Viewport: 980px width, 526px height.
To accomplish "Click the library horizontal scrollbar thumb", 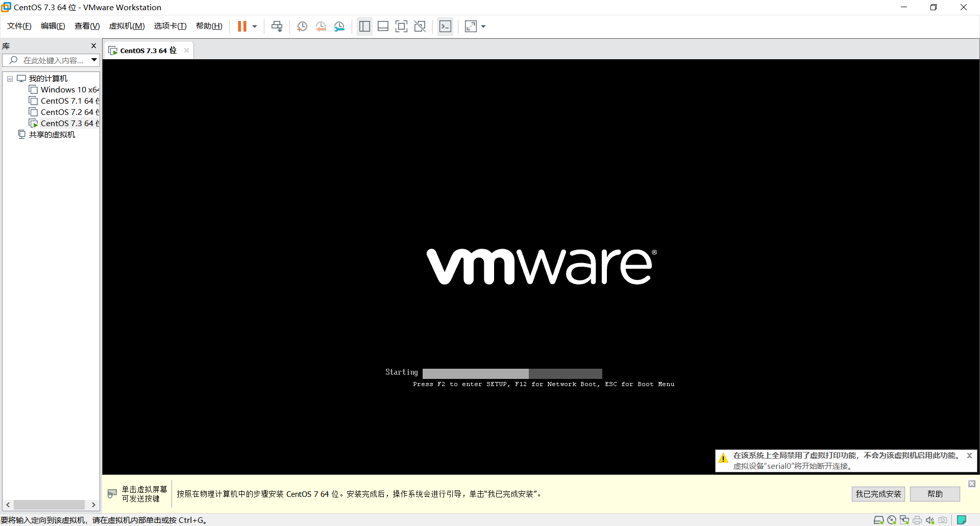I will [x=49, y=505].
